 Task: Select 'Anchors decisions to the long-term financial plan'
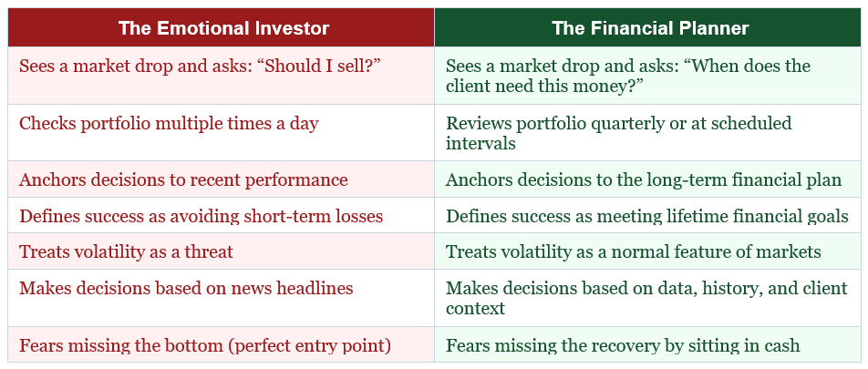[x=647, y=179]
